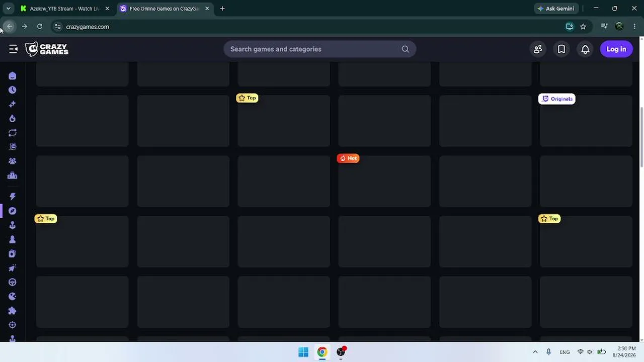This screenshot has width=644, height=362.
Task: Open Multiplayer people icon in sidebar
Action: point(13,161)
